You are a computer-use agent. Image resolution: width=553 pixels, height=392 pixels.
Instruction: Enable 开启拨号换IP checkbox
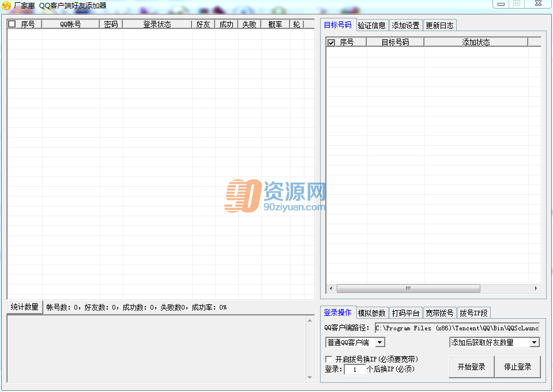pyautogui.click(x=329, y=359)
